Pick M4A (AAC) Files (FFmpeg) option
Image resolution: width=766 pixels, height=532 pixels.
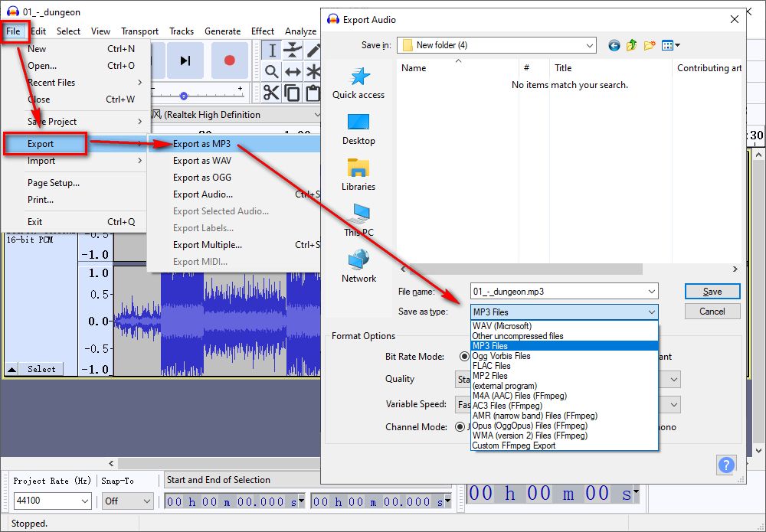(565, 396)
